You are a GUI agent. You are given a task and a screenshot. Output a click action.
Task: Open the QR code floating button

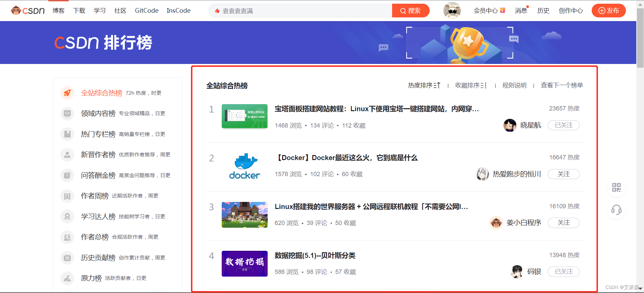pos(616,188)
